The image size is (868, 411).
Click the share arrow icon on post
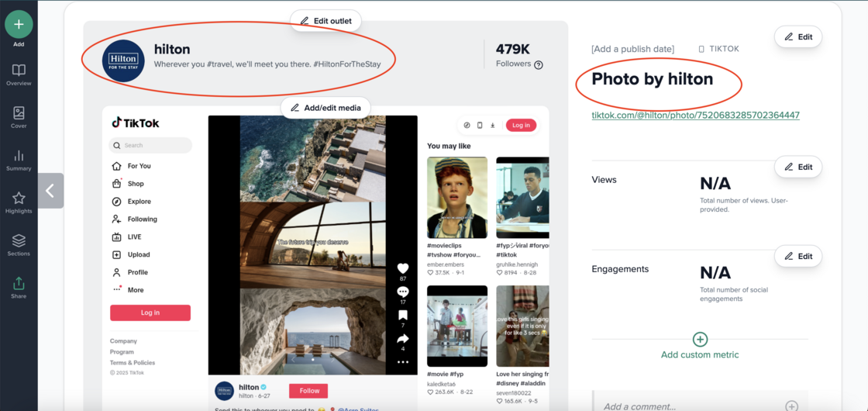[403, 338]
